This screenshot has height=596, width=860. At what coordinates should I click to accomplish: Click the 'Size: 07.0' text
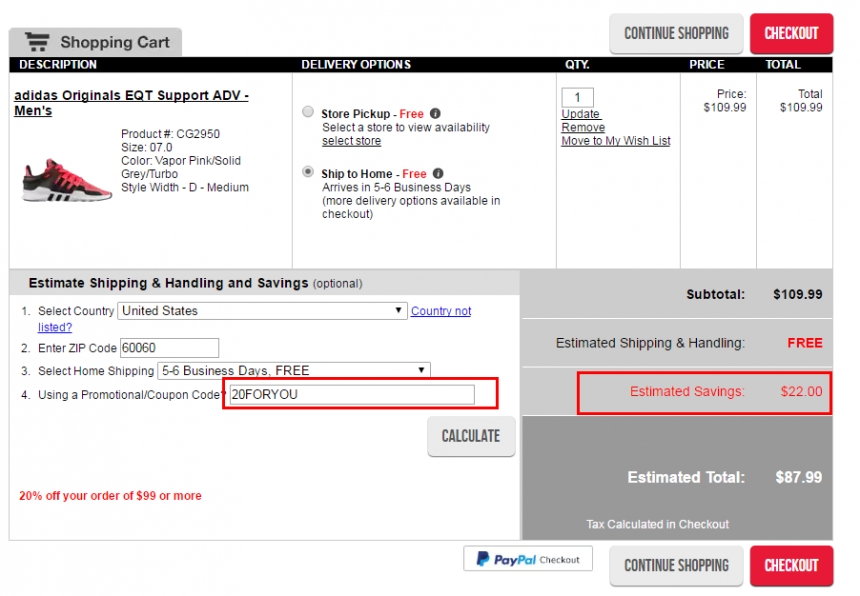(x=146, y=147)
